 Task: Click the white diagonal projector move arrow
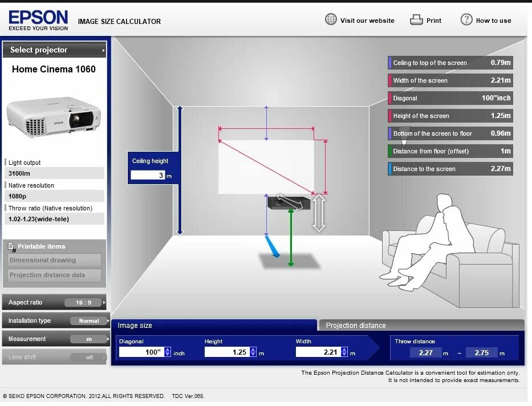290,201
